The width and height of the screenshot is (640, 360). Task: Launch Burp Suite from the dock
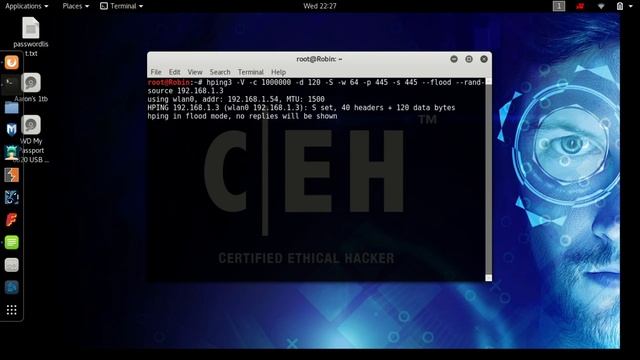[11, 175]
